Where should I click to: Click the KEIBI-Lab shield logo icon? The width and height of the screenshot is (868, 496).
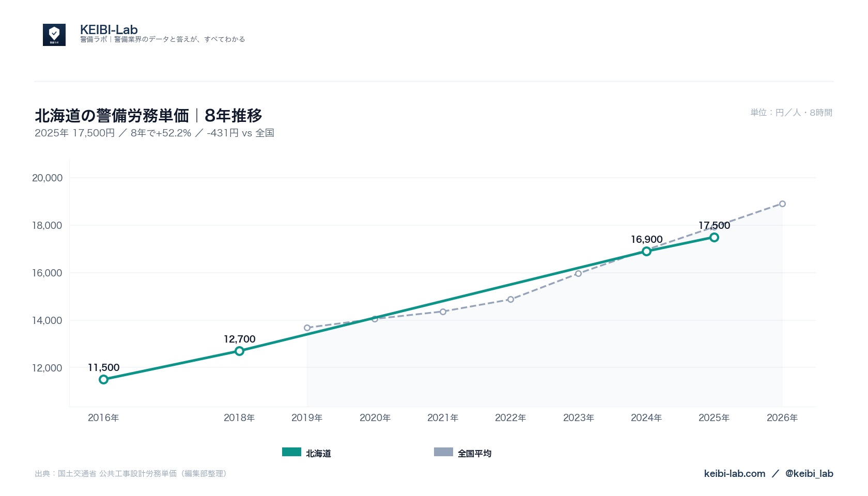click(x=54, y=35)
